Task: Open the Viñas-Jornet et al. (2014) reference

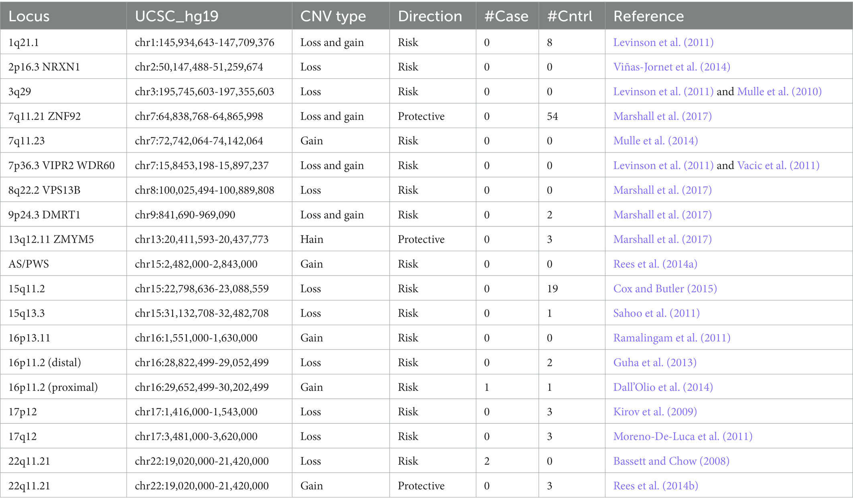Action: [x=671, y=67]
